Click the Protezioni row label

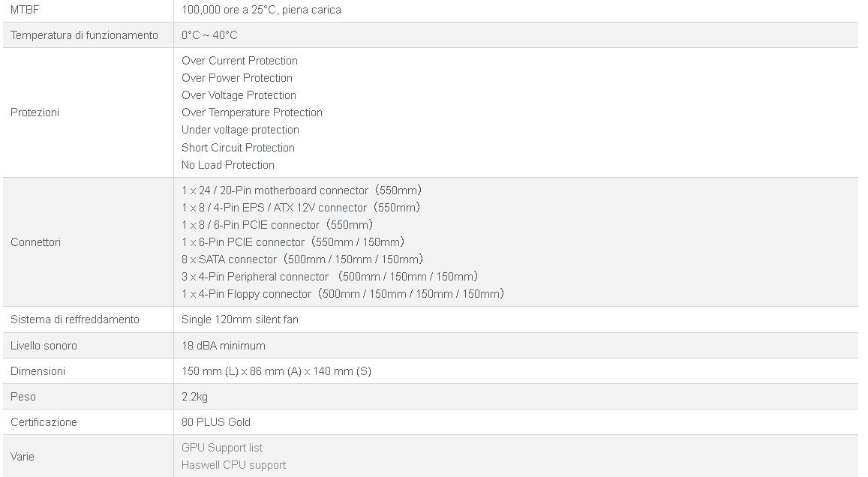(x=35, y=112)
